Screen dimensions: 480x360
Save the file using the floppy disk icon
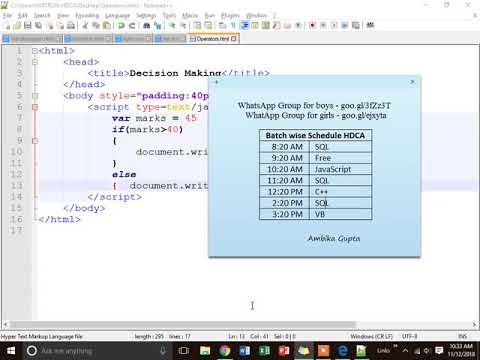(28, 25)
